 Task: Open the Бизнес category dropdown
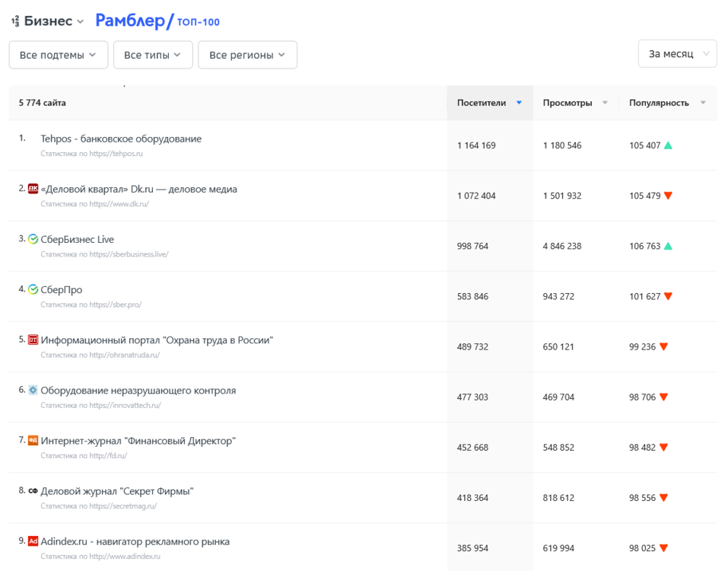pos(53,21)
